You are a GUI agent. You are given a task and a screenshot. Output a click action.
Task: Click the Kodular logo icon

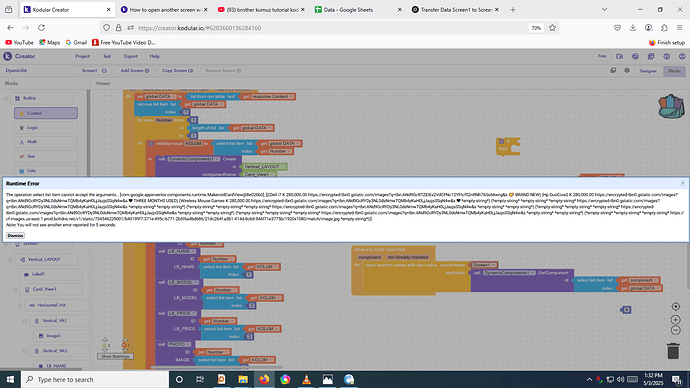(7, 56)
